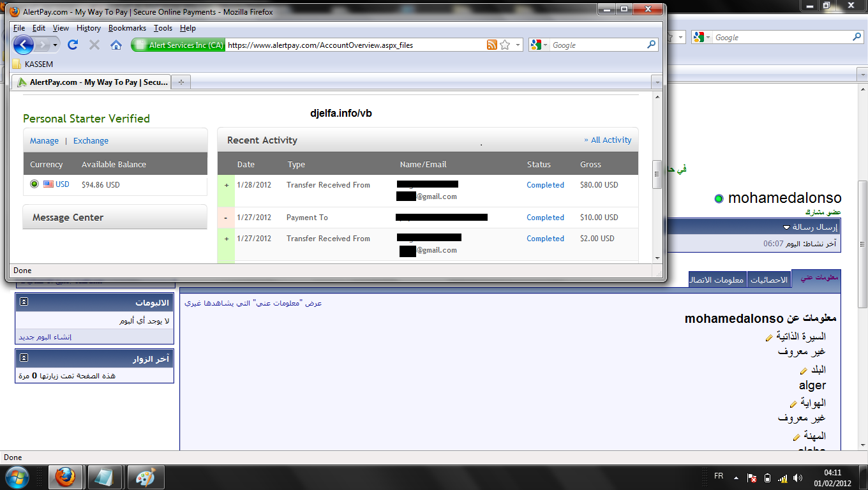Go to Home page in AlertPay window
The image size is (868, 490).
tap(116, 45)
